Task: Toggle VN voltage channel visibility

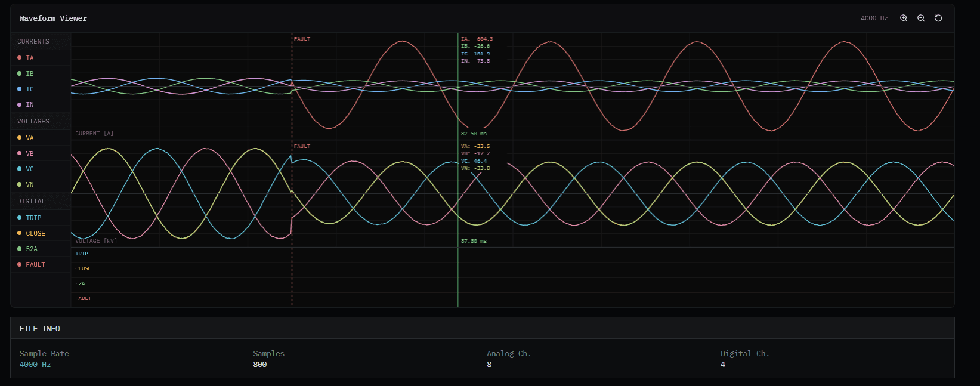Action: coord(41,184)
